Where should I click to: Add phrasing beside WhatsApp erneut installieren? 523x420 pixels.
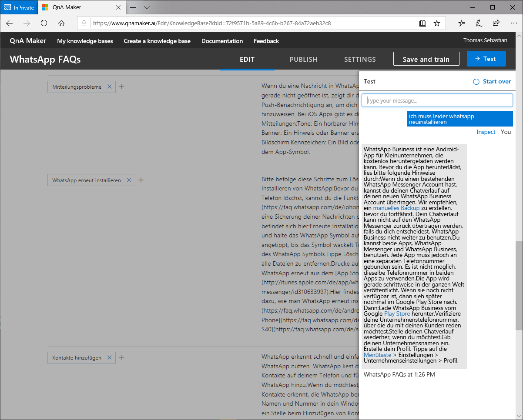click(141, 180)
